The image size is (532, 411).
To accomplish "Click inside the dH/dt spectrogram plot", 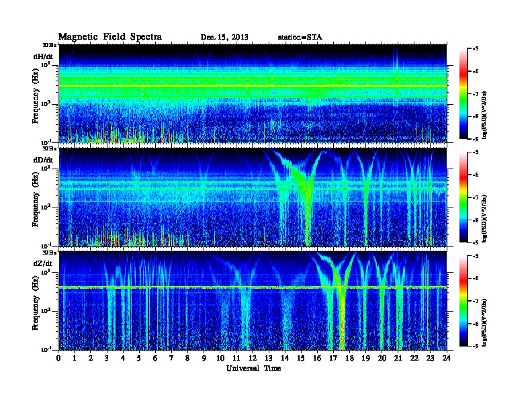I will pyautogui.click(x=253, y=93).
